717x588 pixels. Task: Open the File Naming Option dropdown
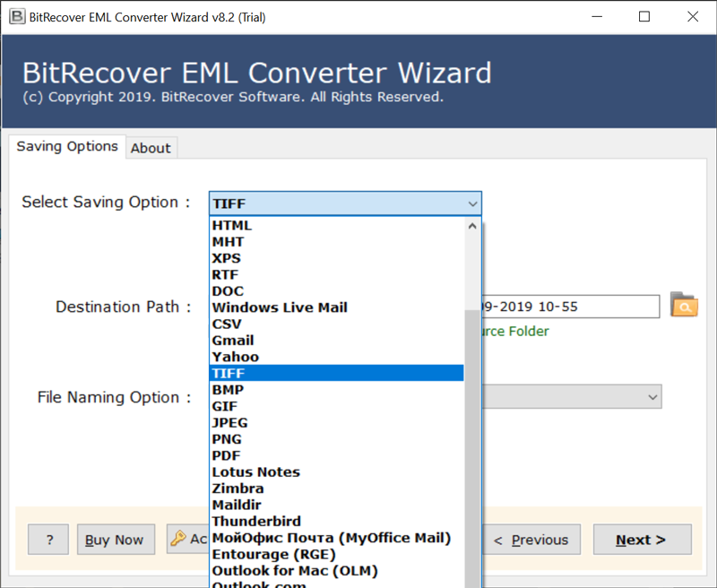tap(572, 396)
